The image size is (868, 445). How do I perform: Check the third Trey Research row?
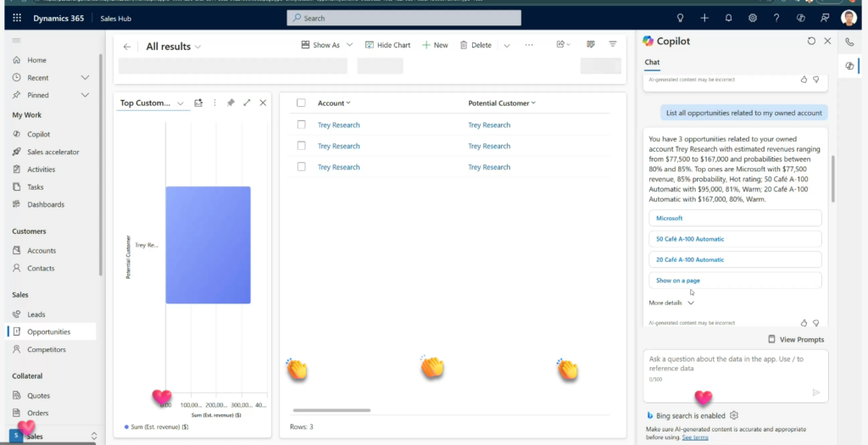301,167
